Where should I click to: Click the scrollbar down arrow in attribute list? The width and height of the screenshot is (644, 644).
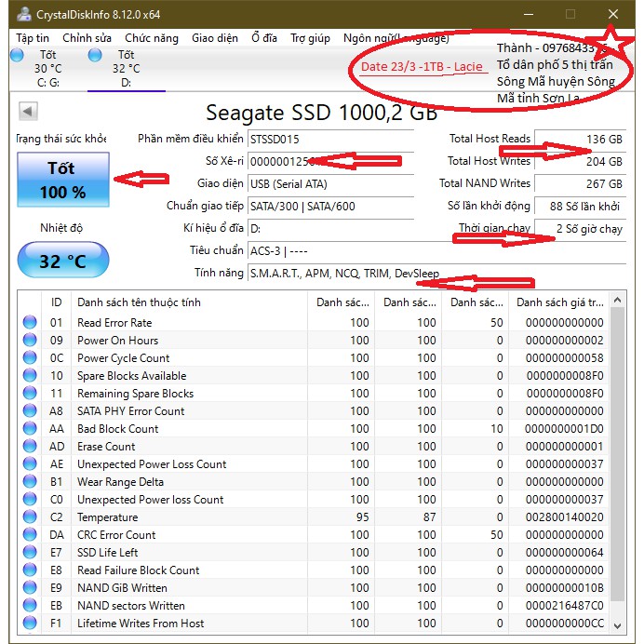617,625
